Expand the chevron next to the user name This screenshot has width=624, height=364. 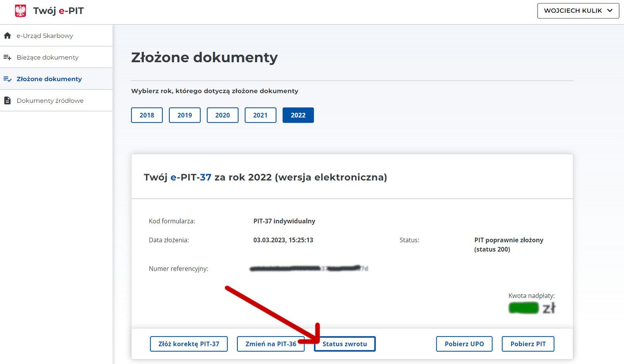tap(609, 10)
